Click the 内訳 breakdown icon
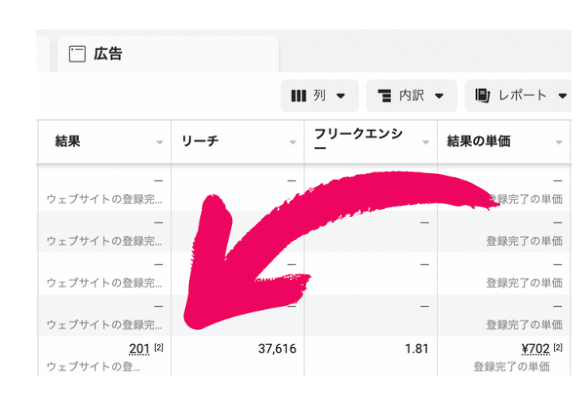This screenshot has width=588, height=414. 384,96
